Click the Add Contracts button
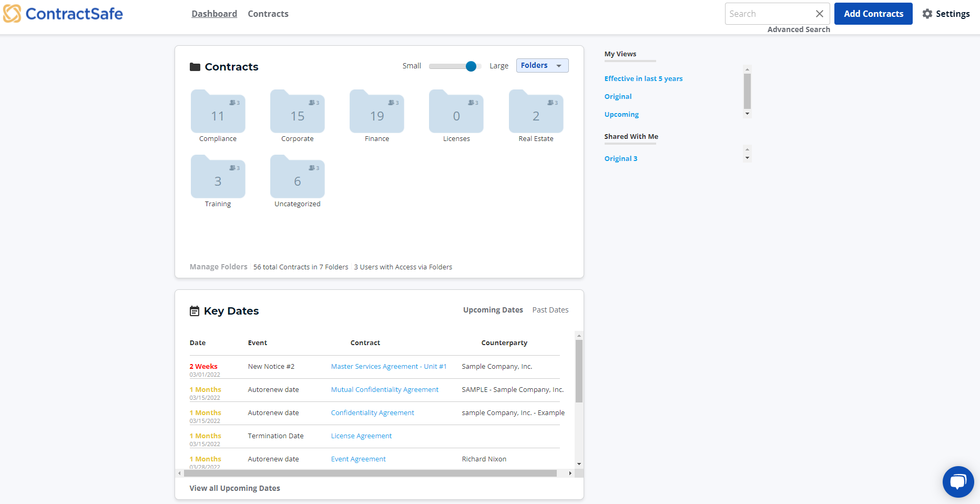 click(x=873, y=14)
